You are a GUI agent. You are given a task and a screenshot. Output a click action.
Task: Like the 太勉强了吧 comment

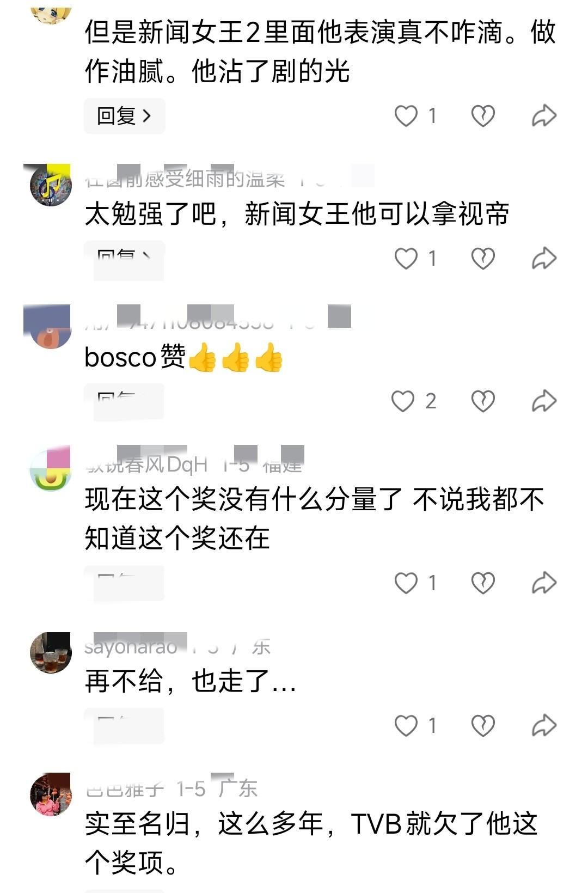(x=406, y=258)
